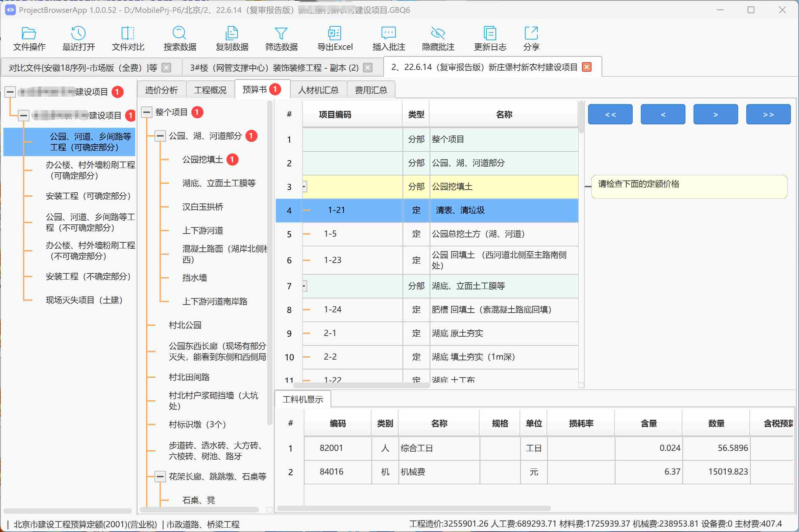The image size is (799, 532).
Task: Select 安装工程（不确定部分） in project tree
Action: pyautogui.click(x=88, y=276)
